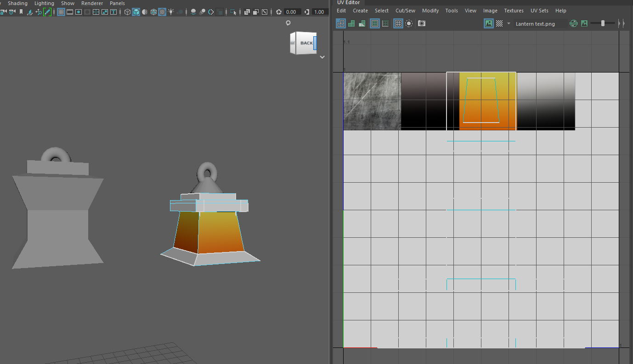Open the Cut/Sew menu
Viewport: 633px width, 364px height.
[x=405, y=11]
